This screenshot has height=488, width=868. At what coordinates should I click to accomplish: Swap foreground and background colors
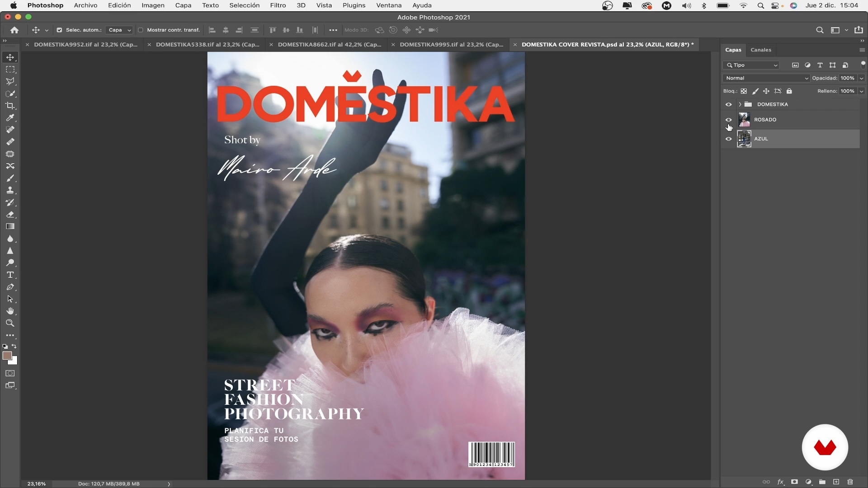14,347
